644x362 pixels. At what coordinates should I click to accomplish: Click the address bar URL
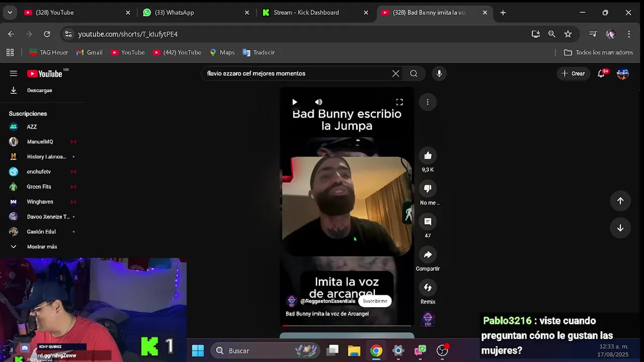(128, 34)
